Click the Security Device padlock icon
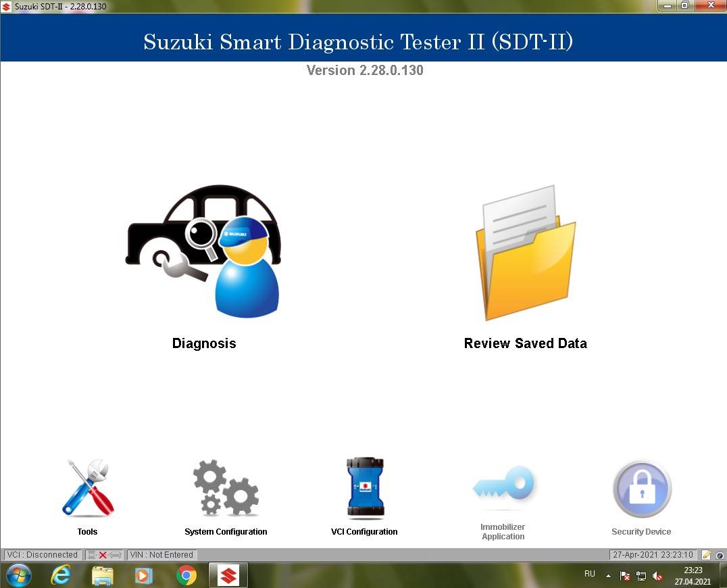Screen dimensions: 727x588 (642, 489)
